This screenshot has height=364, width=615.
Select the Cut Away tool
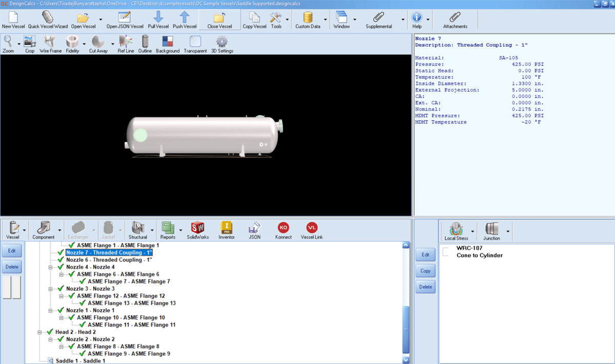pos(98,44)
